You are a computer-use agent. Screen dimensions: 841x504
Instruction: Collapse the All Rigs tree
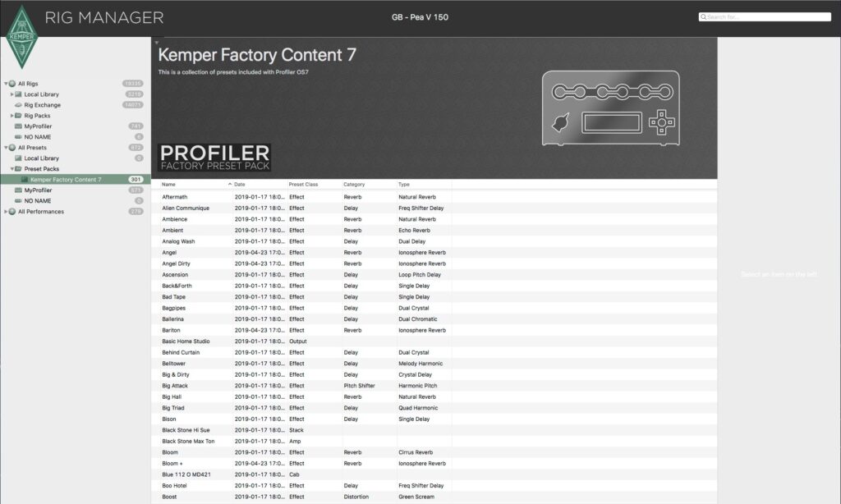tap(6, 84)
